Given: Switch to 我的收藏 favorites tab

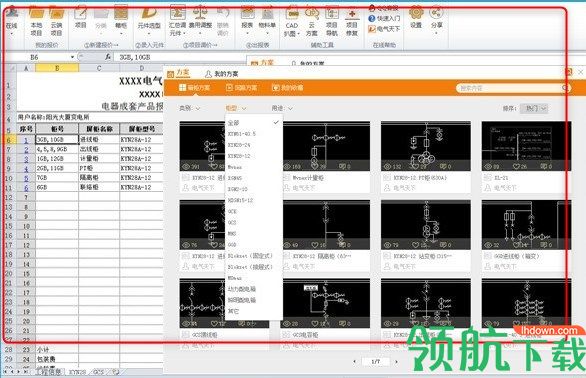Looking at the screenshot, I should (x=287, y=87).
